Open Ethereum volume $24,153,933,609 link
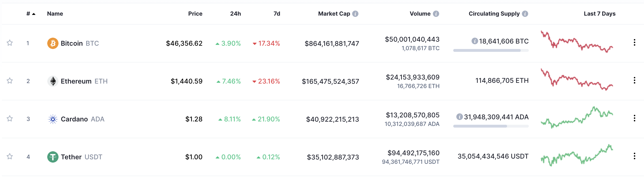This screenshot has height=178, width=644. (x=412, y=77)
